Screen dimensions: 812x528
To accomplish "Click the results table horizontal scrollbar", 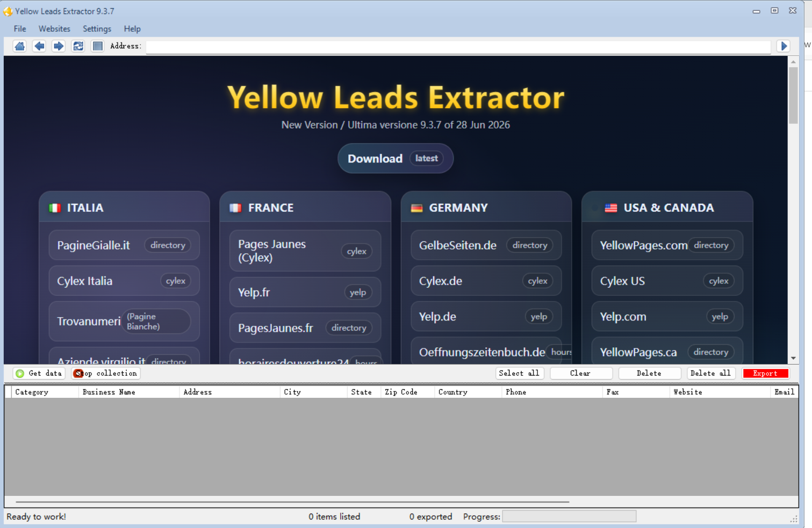I will 293,502.
